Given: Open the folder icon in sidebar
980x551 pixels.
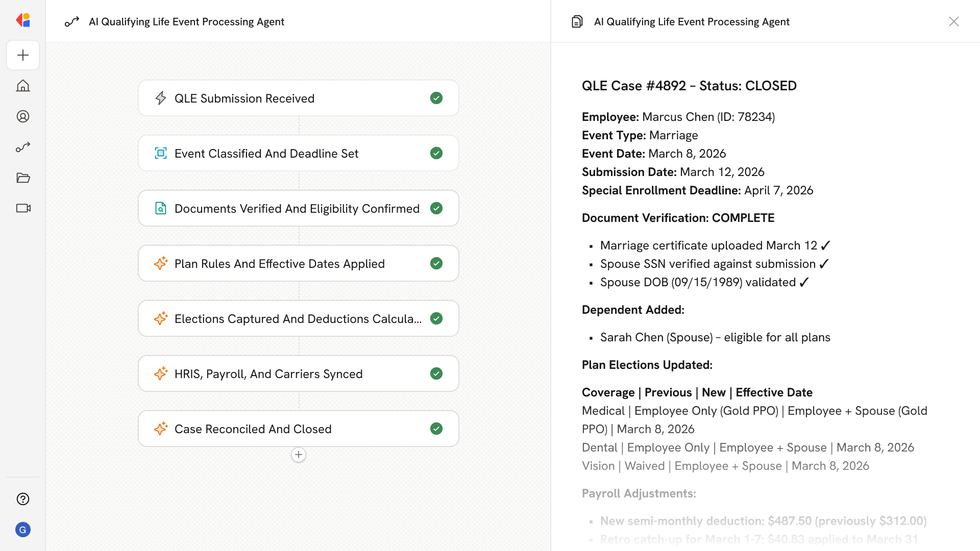Looking at the screenshot, I should pos(23,178).
